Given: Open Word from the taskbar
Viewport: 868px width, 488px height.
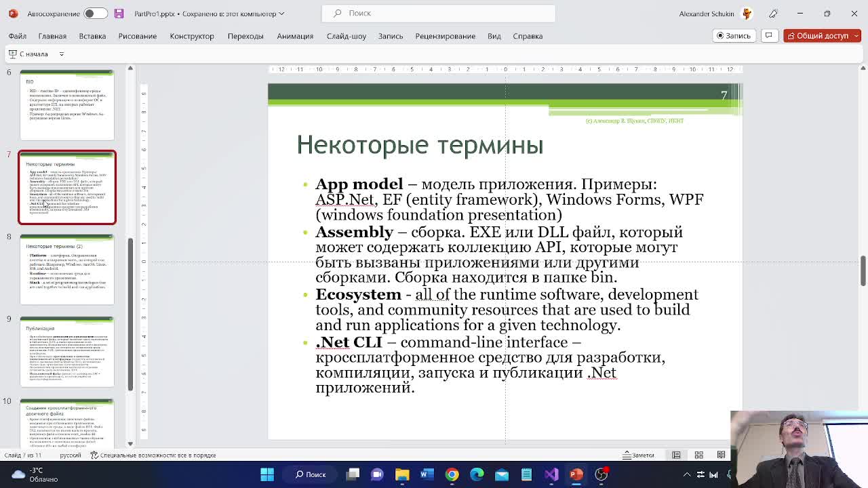Looking at the screenshot, I should click(427, 474).
